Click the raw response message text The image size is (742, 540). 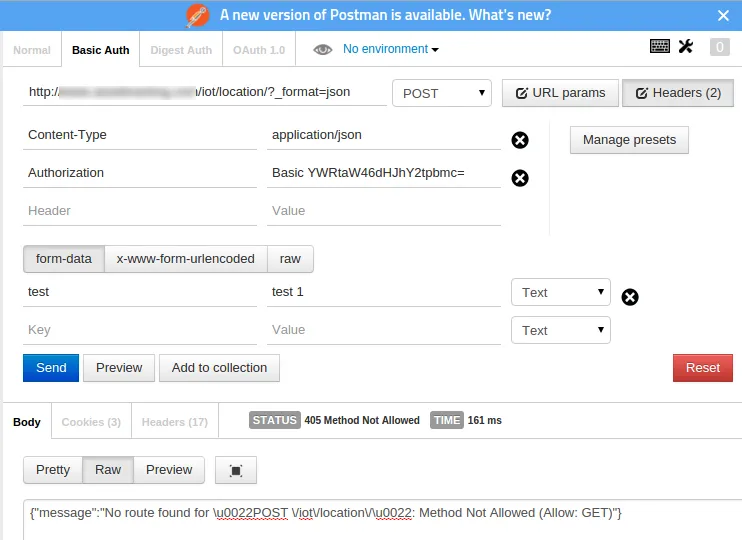[x=326, y=513]
